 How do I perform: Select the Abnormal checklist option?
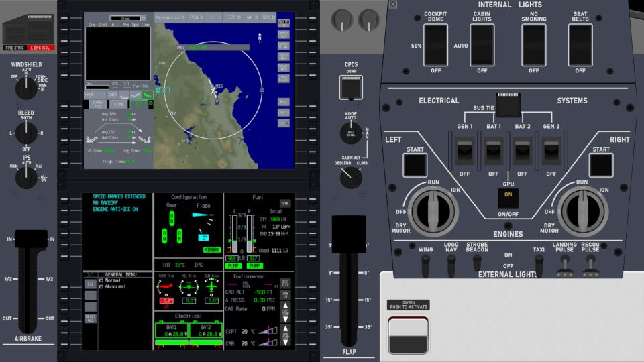[x=112, y=286]
